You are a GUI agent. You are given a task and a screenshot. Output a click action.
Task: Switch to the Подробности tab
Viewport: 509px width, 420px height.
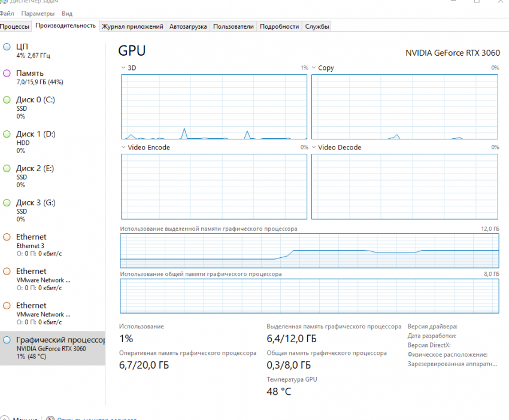(x=279, y=26)
